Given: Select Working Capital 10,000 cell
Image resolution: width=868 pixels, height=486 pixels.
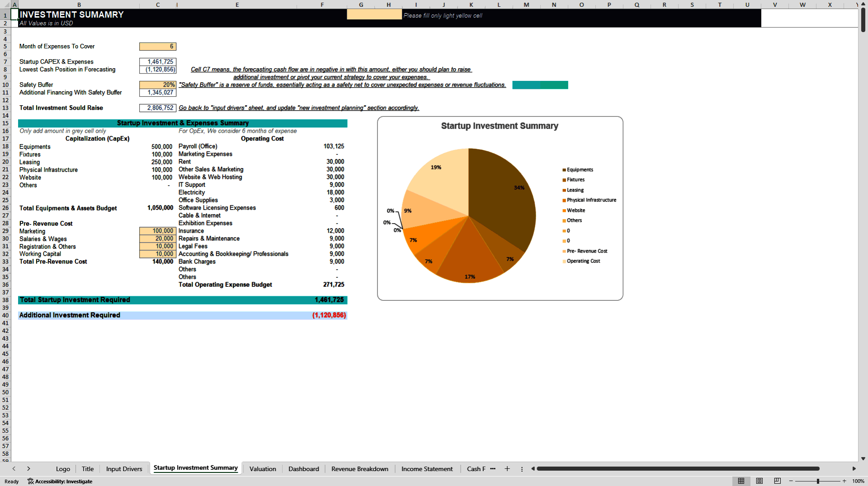Looking at the screenshot, I should point(158,254).
